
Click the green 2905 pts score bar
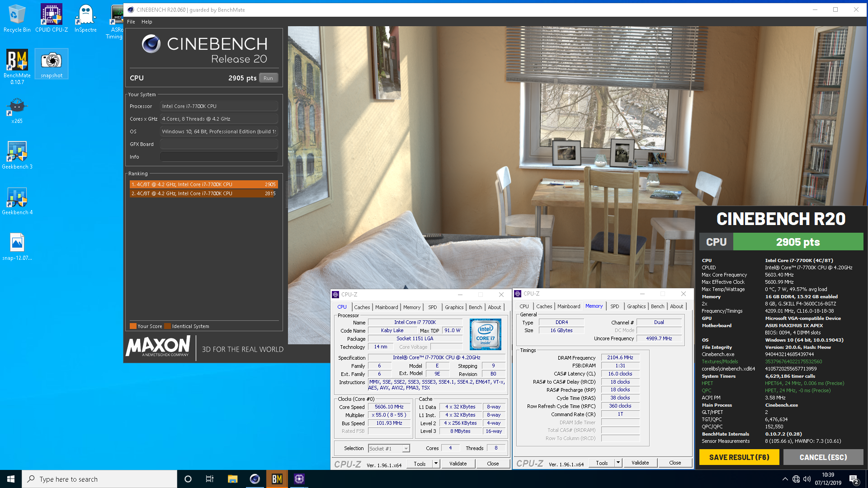798,242
